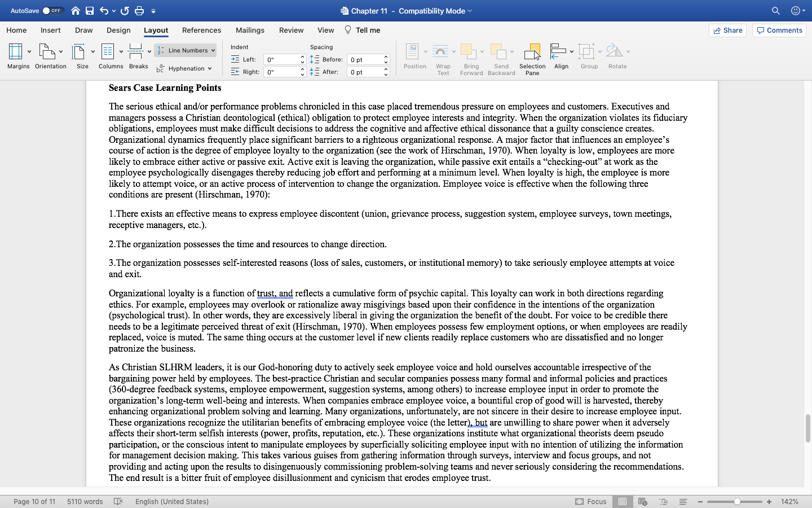Switch to Outline view

(663, 501)
